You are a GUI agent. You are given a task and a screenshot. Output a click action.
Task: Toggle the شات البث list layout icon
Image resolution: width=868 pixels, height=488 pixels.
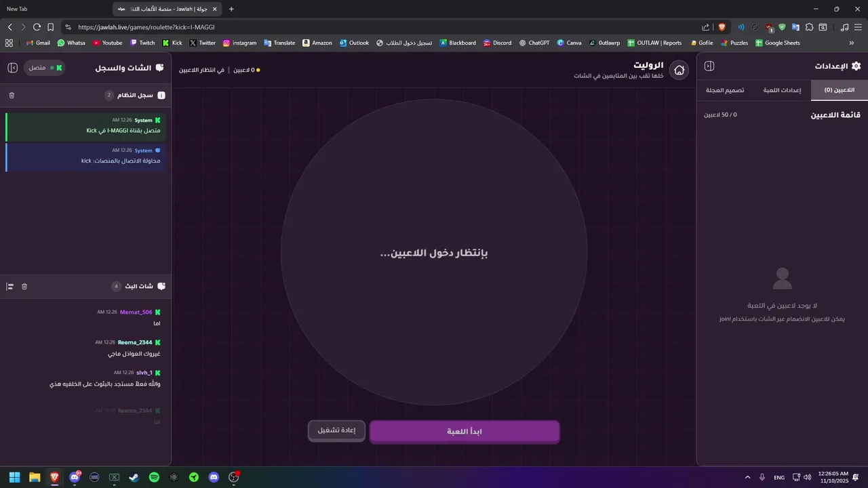pyautogui.click(x=10, y=287)
